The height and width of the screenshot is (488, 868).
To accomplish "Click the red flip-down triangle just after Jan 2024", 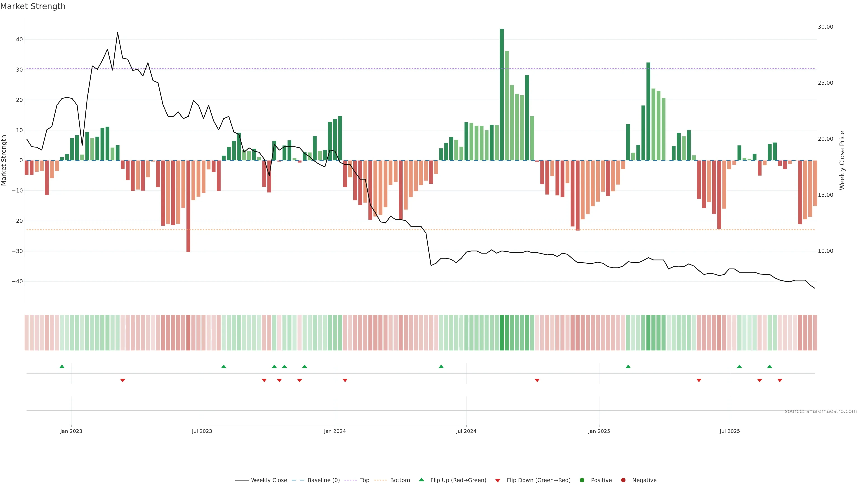I will pos(345,380).
